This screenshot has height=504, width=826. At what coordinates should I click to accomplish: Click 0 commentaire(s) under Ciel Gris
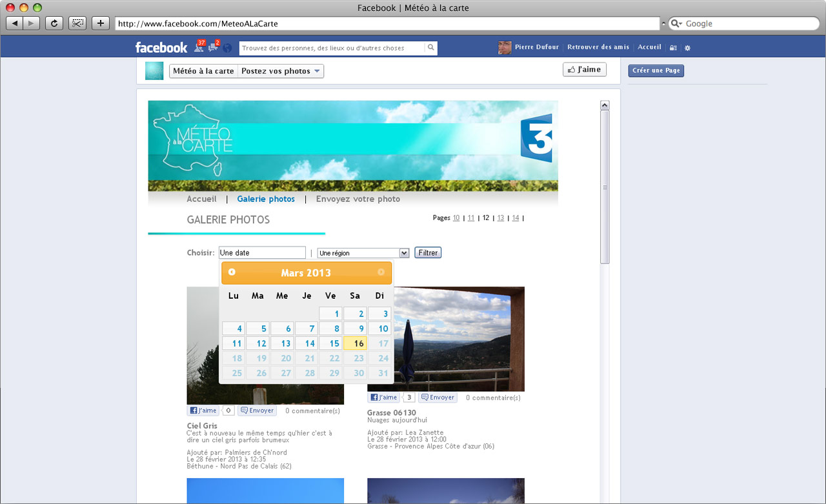click(x=312, y=410)
